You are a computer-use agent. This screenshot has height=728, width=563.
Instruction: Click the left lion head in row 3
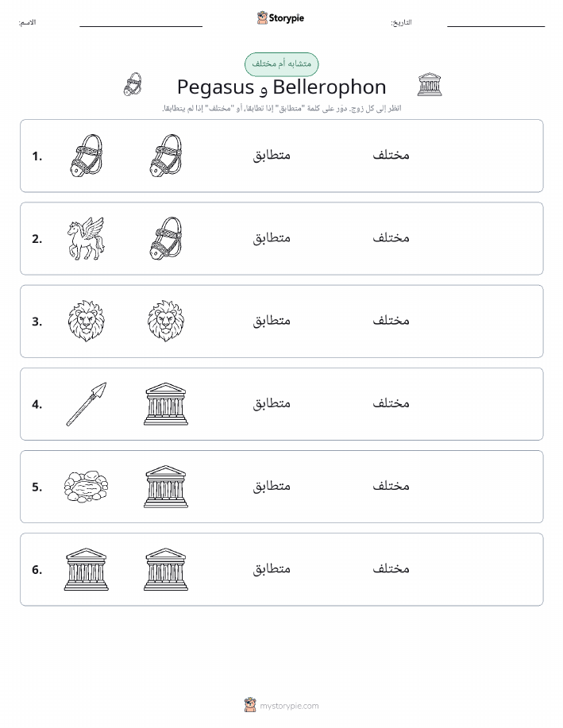[87, 322]
